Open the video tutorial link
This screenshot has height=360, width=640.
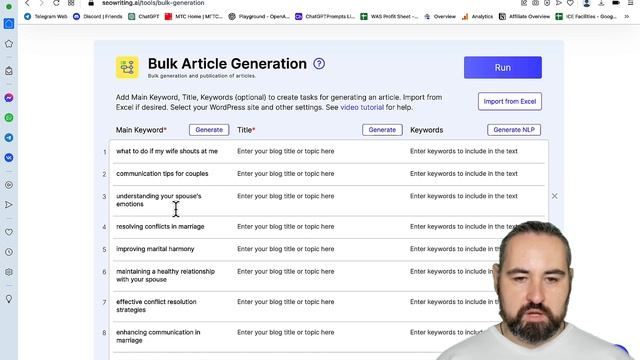click(x=362, y=107)
